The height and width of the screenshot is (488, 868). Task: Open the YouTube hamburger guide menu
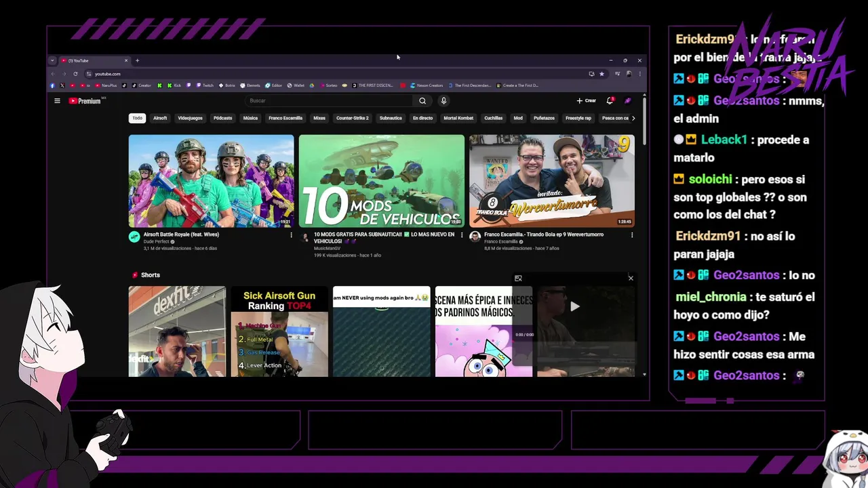pos(57,101)
